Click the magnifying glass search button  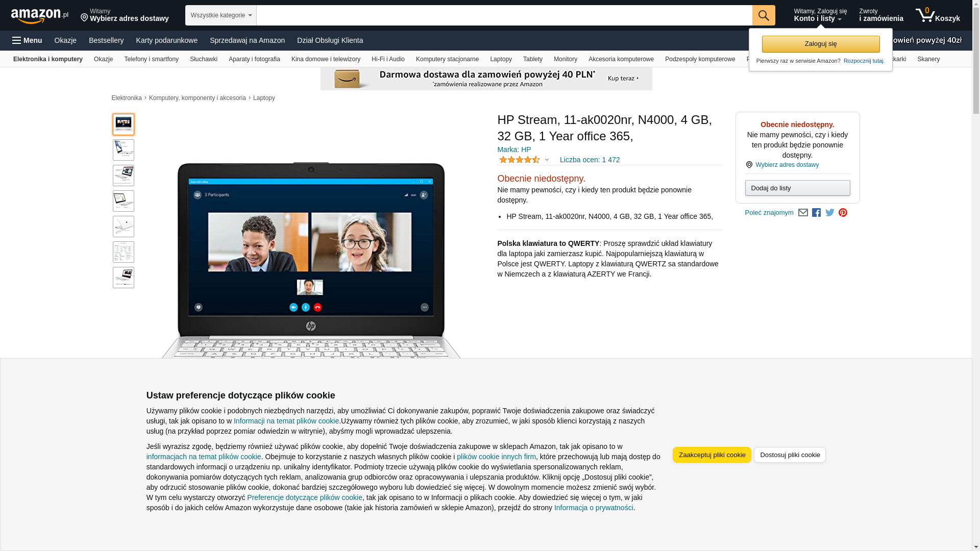pyautogui.click(x=763, y=15)
